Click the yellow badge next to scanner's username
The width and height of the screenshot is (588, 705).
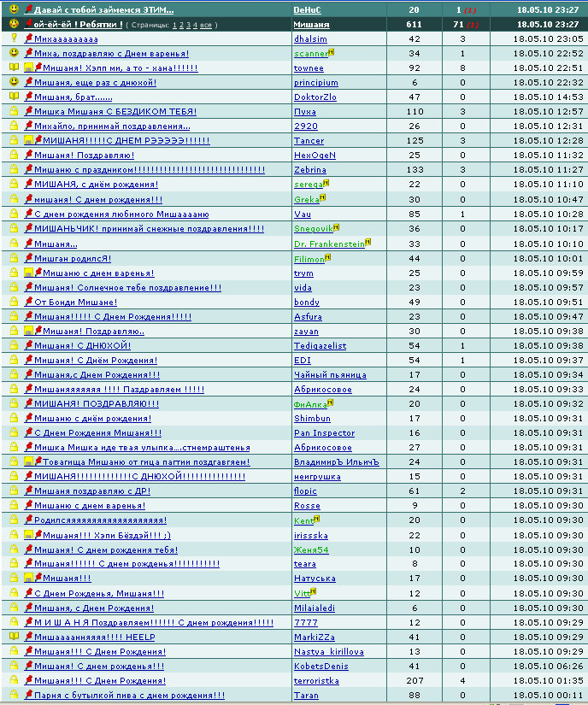click(332, 52)
